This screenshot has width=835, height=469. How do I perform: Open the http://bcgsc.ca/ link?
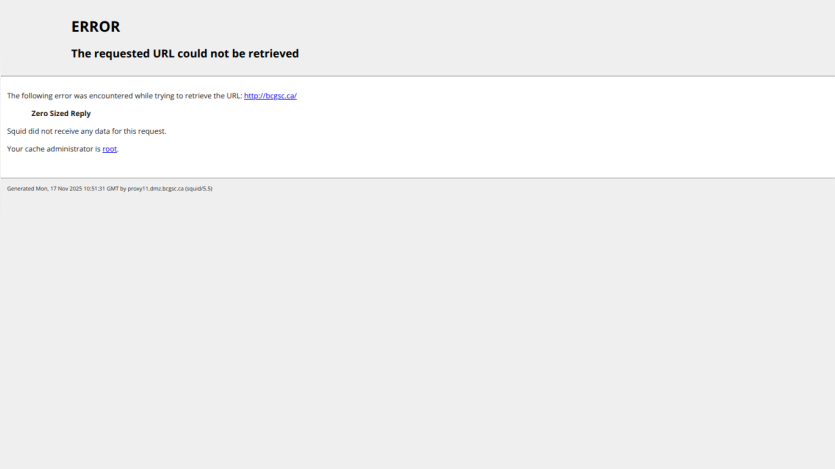click(x=270, y=96)
